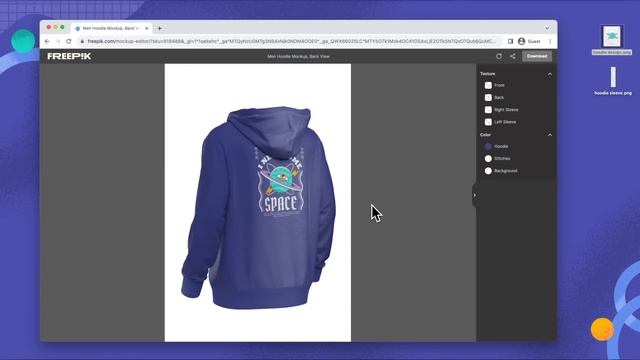
Task: Toggle the browser side panel icon
Action: click(510, 41)
